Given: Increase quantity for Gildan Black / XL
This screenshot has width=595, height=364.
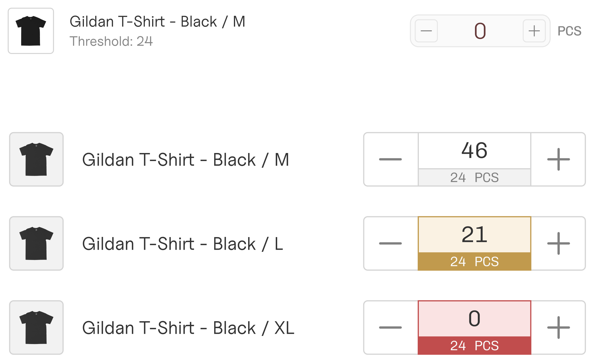Looking at the screenshot, I should click(558, 328).
